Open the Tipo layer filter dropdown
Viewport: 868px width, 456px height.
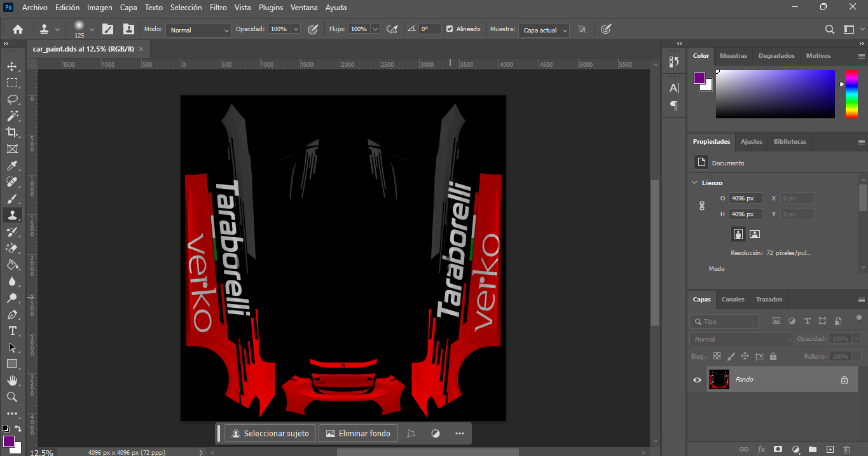click(724, 322)
